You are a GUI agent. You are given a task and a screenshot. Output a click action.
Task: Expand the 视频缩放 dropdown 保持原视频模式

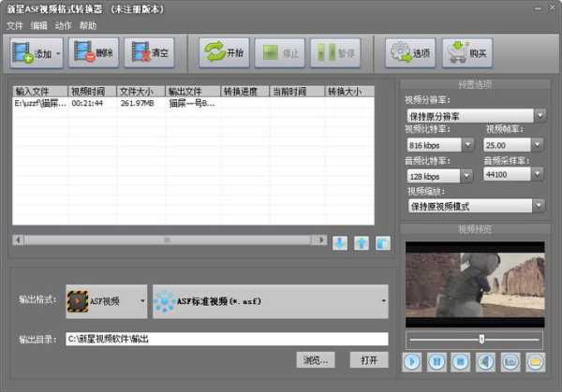(x=539, y=206)
